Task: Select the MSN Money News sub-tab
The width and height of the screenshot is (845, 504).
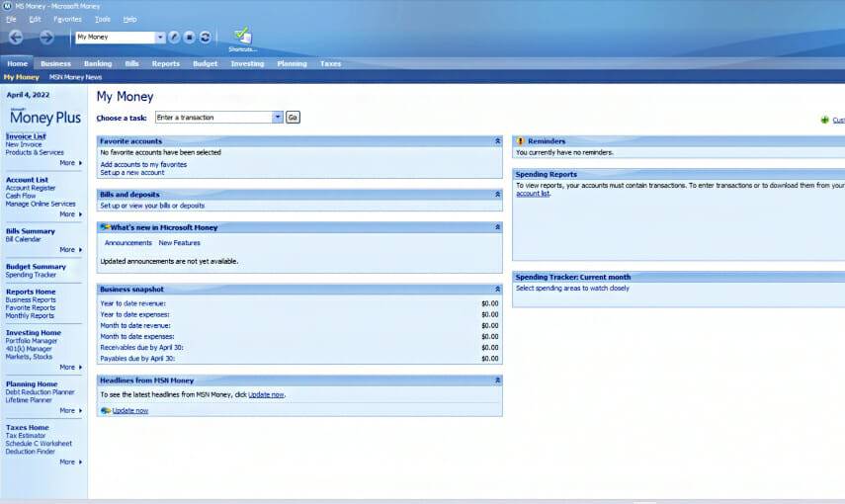Action: point(76,77)
